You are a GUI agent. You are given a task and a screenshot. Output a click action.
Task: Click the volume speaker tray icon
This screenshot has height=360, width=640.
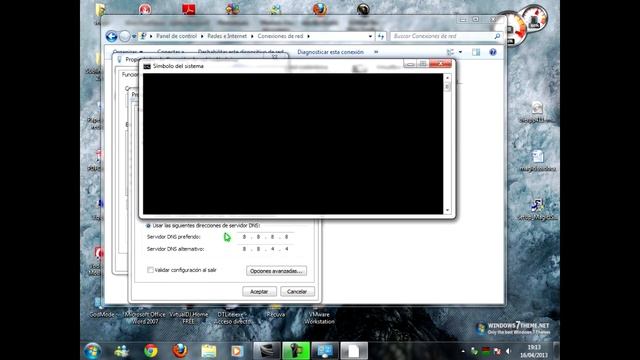(x=509, y=351)
